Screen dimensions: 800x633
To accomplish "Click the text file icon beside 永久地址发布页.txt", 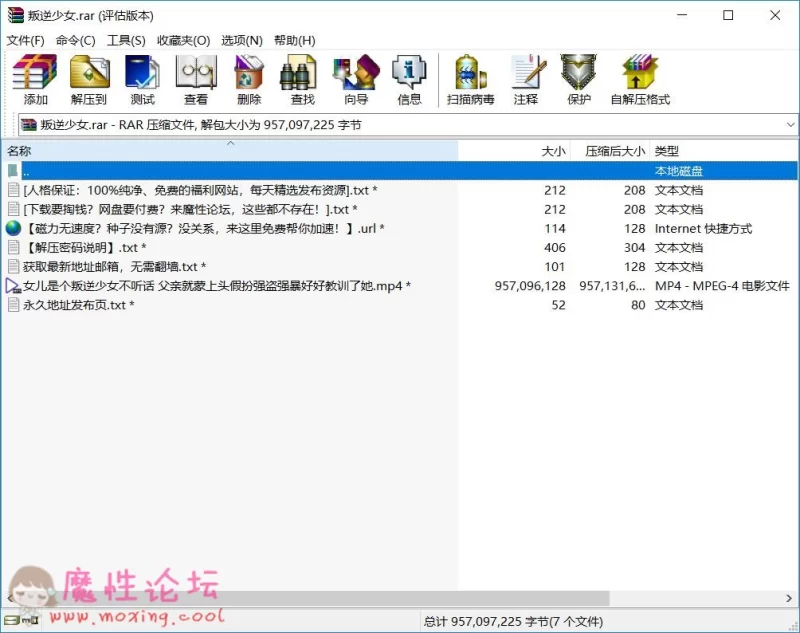I will (14, 305).
